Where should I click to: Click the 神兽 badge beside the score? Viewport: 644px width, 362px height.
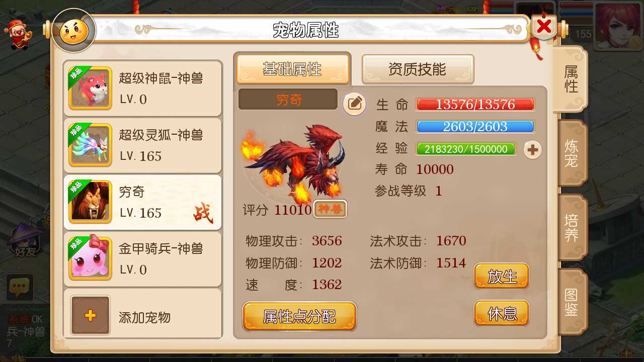pyautogui.click(x=330, y=209)
